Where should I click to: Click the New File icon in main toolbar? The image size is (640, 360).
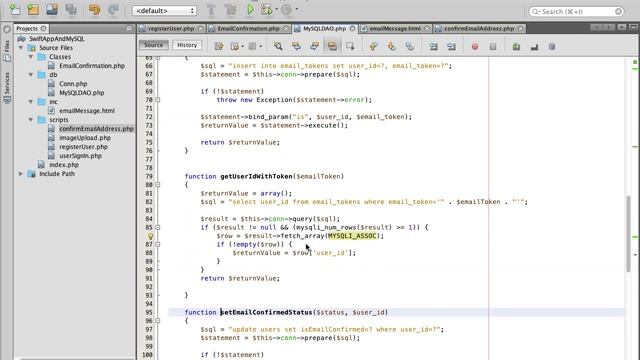point(14,9)
